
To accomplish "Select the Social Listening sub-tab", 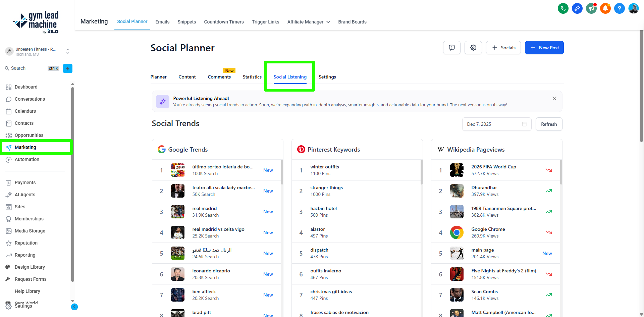I will coord(290,77).
